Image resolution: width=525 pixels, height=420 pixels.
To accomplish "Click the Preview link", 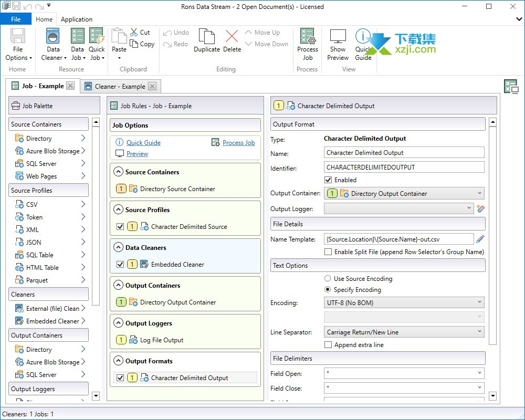I will [137, 154].
